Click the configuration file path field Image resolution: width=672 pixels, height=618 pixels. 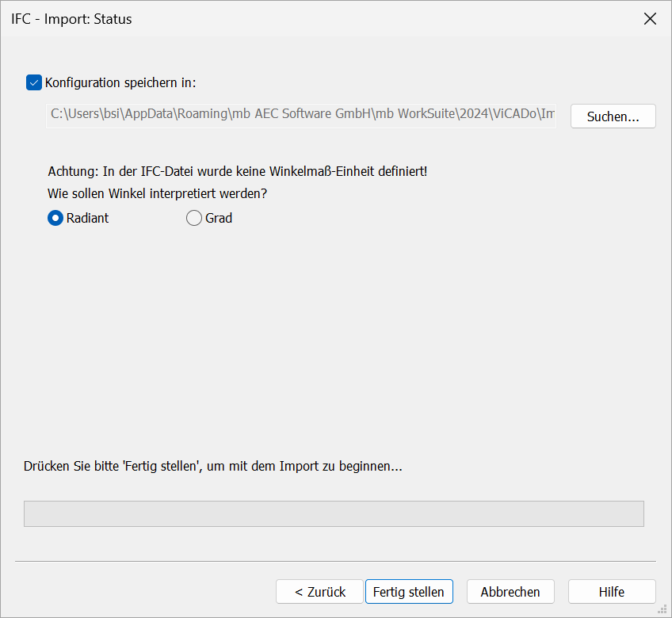[x=301, y=116]
